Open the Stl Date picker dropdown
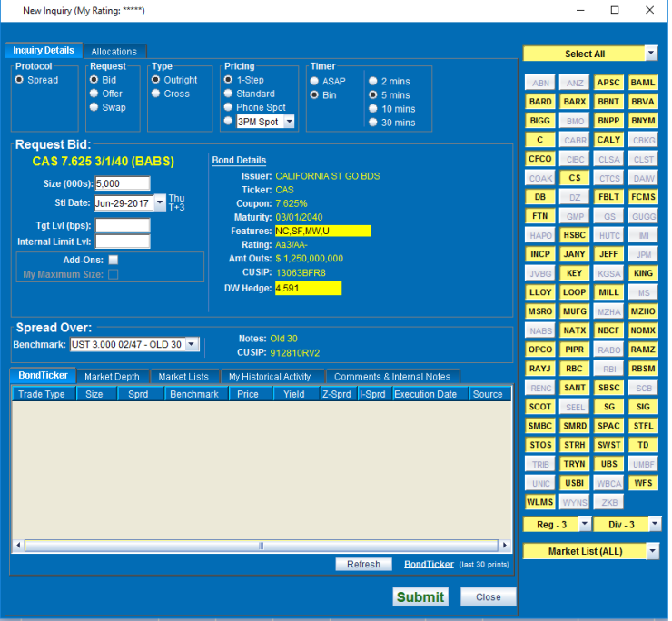The width and height of the screenshot is (672, 621). [160, 202]
